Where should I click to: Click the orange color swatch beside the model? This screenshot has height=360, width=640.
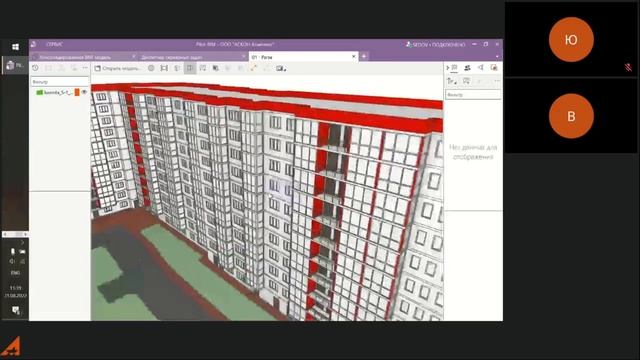77,93
